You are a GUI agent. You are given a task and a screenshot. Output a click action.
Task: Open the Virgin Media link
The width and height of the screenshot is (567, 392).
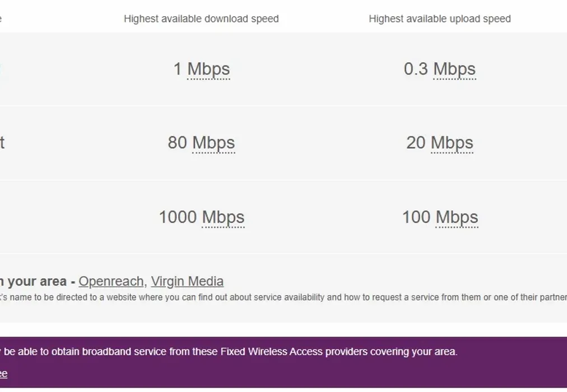[187, 281]
